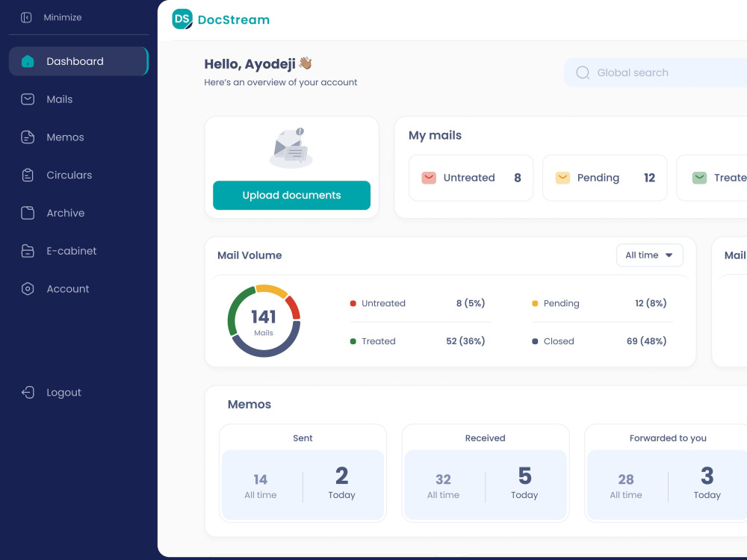Click the Upload documents button
Viewport: 747px width, 560px height.
(291, 195)
